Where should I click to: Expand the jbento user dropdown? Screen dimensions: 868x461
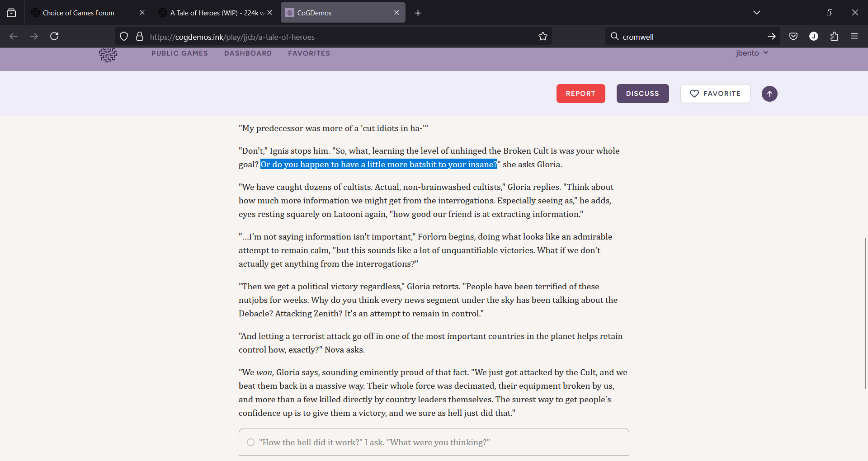[752, 53]
